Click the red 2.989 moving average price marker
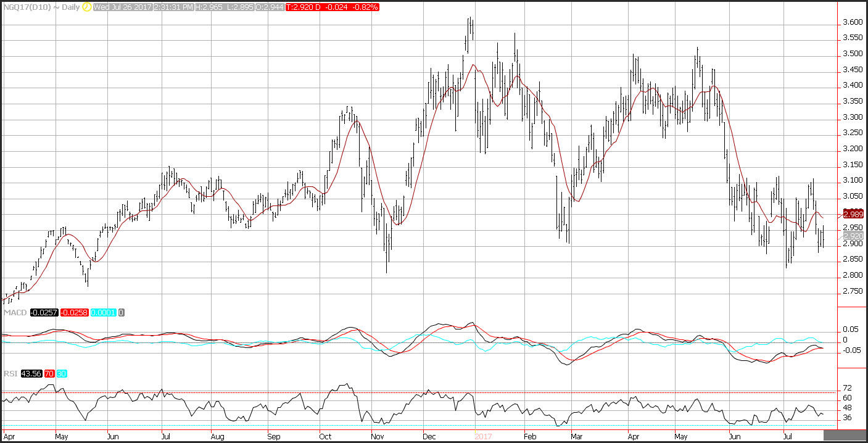 [x=853, y=214]
